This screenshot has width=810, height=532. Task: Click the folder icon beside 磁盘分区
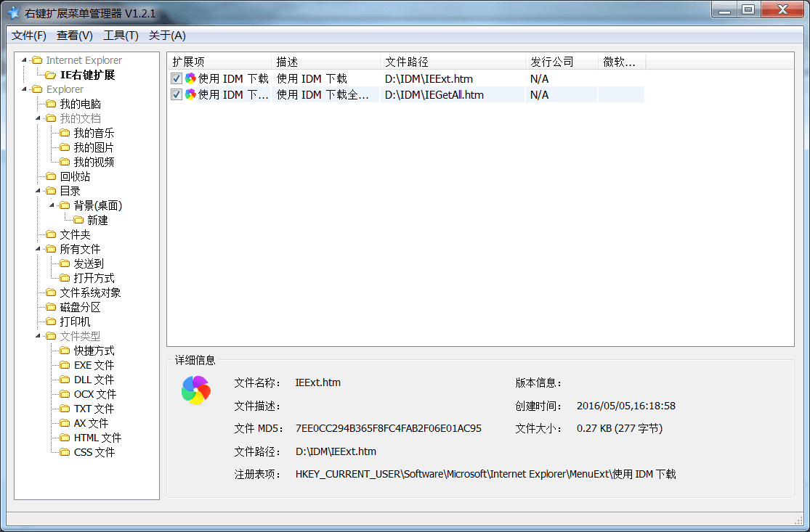pos(51,307)
